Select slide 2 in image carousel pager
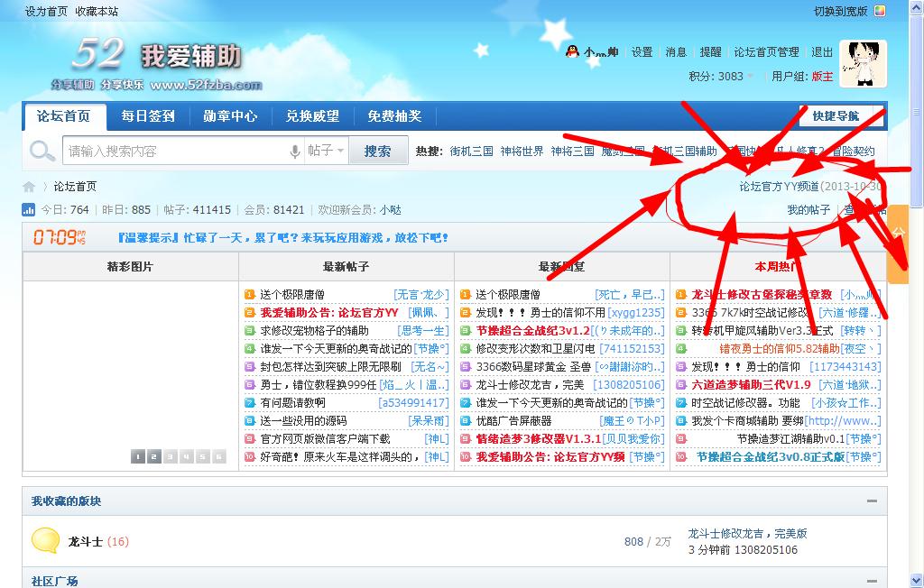 [x=154, y=457]
